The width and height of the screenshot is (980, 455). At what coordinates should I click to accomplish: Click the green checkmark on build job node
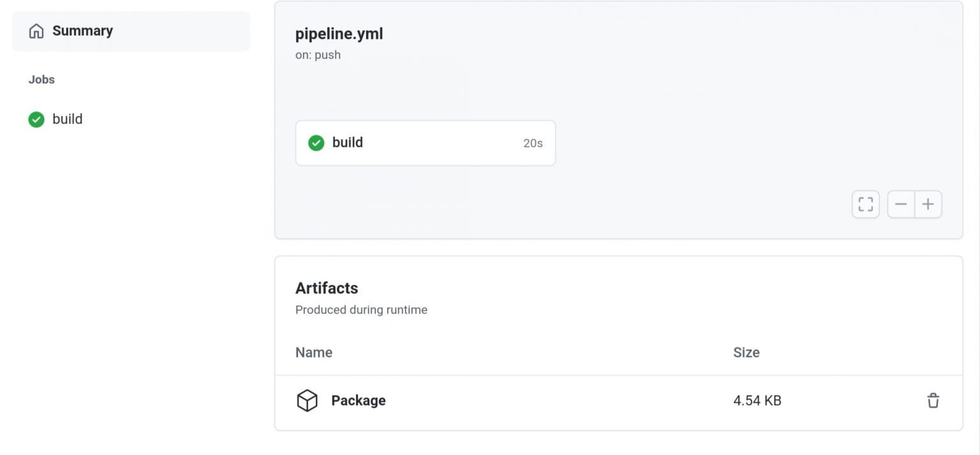tap(316, 143)
